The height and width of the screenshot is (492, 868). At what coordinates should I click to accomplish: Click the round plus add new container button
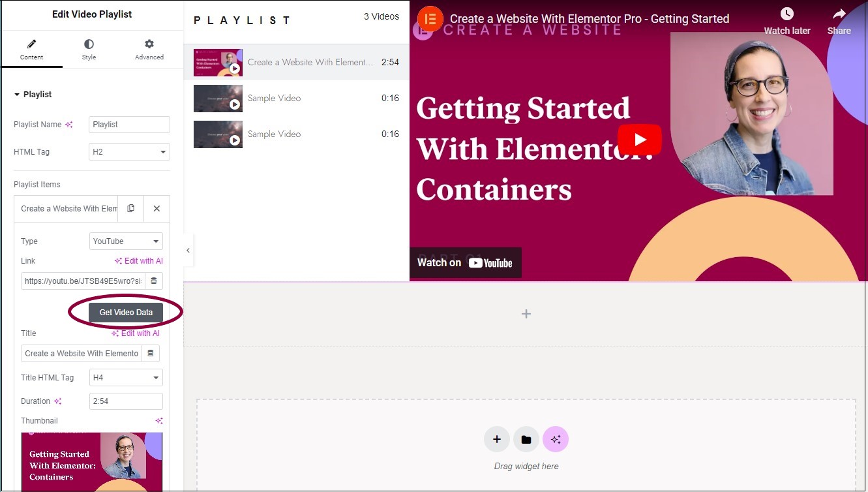(x=497, y=440)
